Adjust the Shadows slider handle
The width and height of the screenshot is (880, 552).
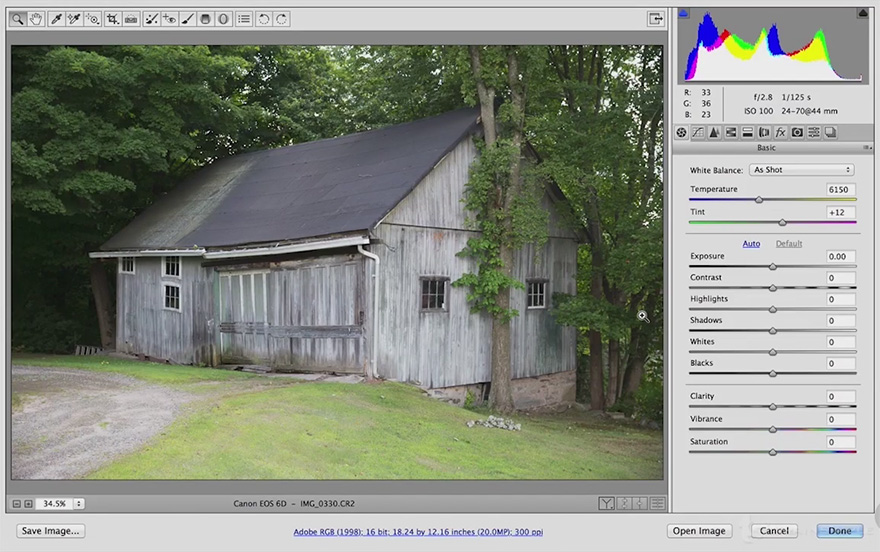tap(773, 331)
